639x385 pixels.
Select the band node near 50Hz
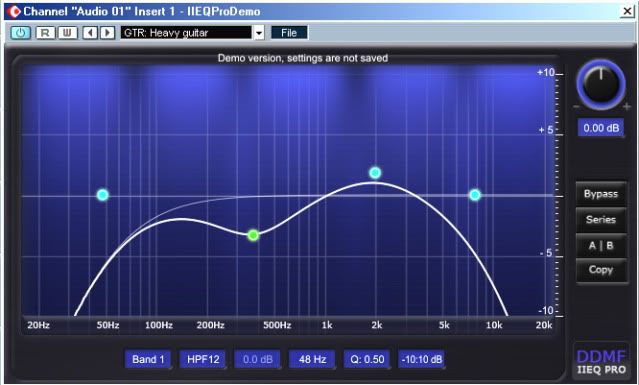[x=103, y=195]
